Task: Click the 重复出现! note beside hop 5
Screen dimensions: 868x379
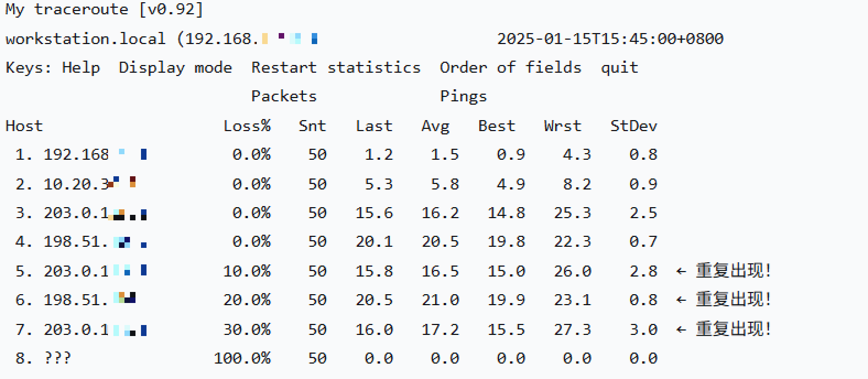Action: 732,271
